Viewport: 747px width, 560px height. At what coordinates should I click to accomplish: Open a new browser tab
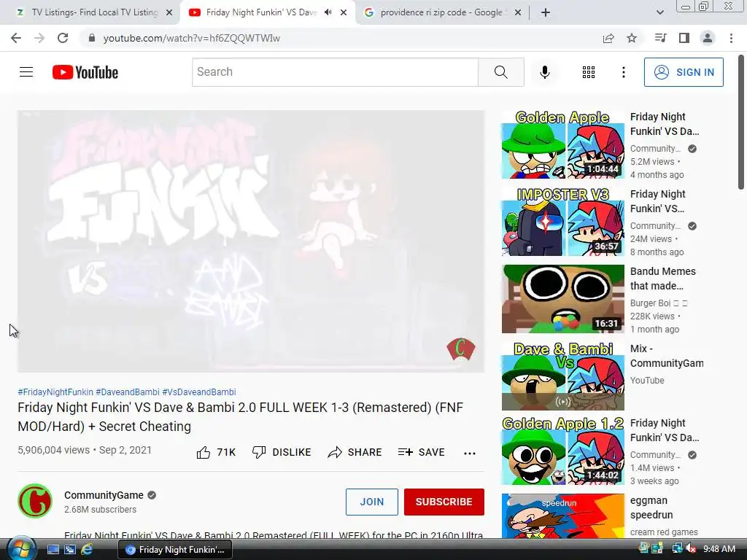546,12
